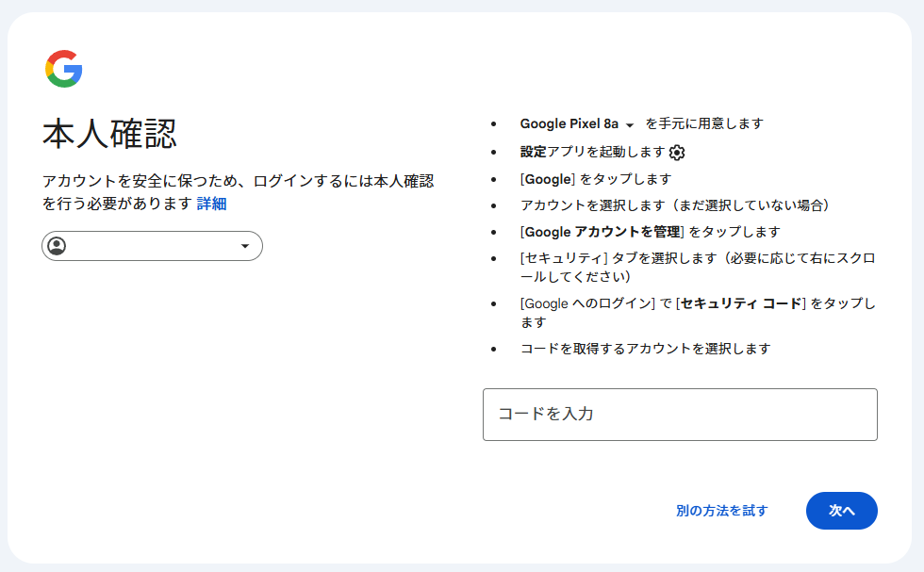The width and height of the screenshot is (924, 572).
Task: Click the 次へ button
Action: (841, 511)
